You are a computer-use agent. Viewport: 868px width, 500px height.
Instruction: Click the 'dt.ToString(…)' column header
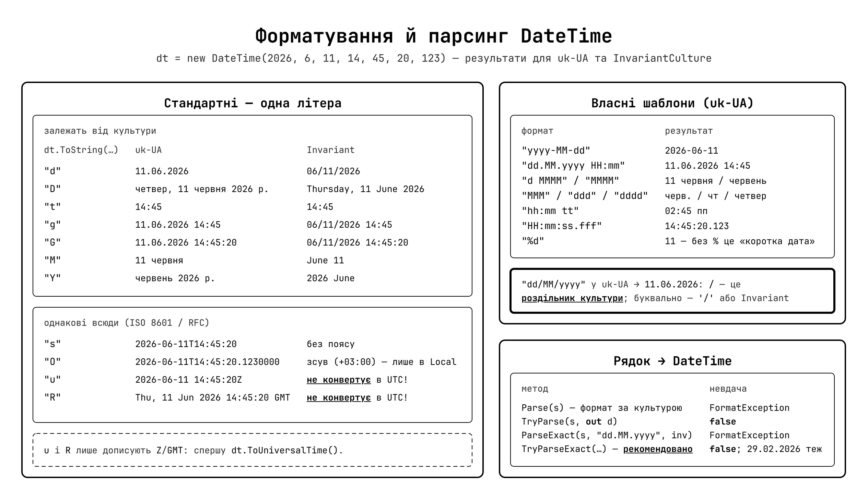point(81,150)
